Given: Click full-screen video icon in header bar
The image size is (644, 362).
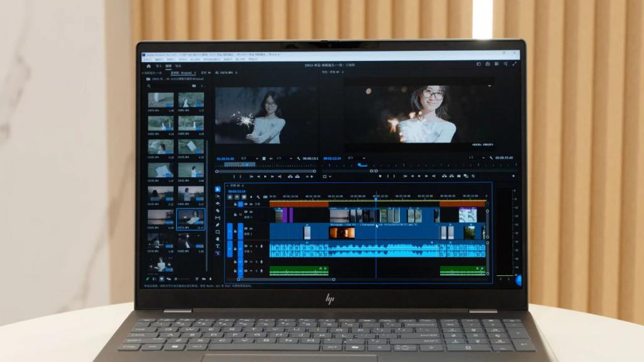Looking at the screenshot, I should [514, 64].
